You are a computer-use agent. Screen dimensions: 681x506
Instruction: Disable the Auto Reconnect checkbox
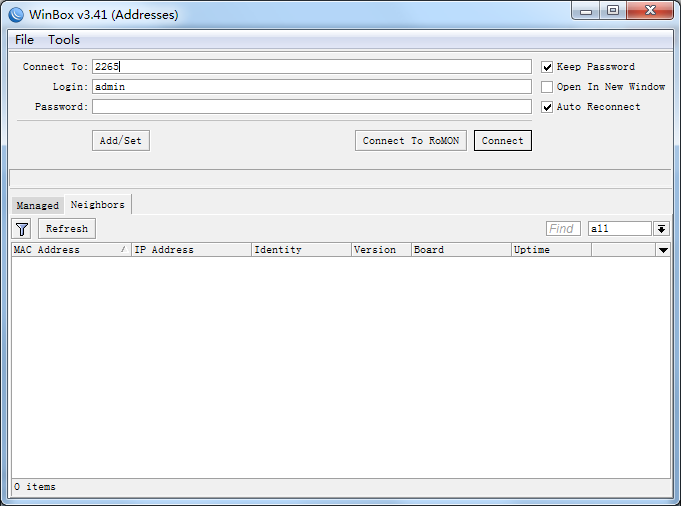pyautogui.click(x=547, y=107)
